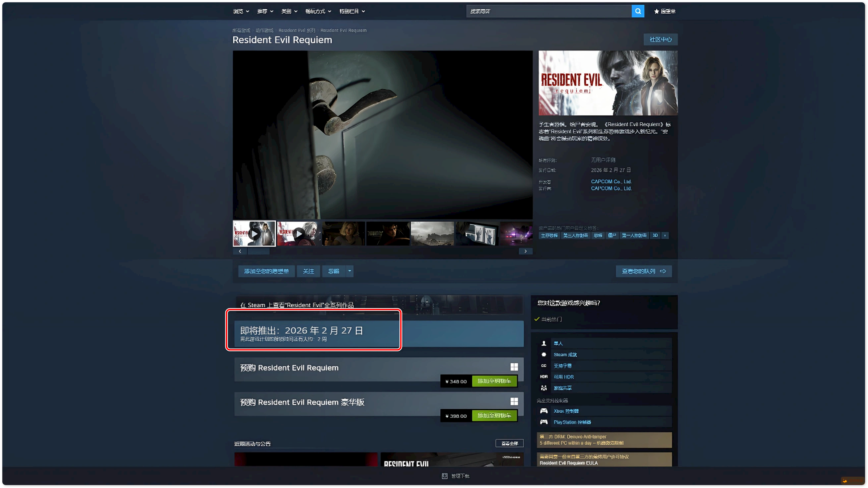Expand the 类别 menu in the store nav

[289, 12]
